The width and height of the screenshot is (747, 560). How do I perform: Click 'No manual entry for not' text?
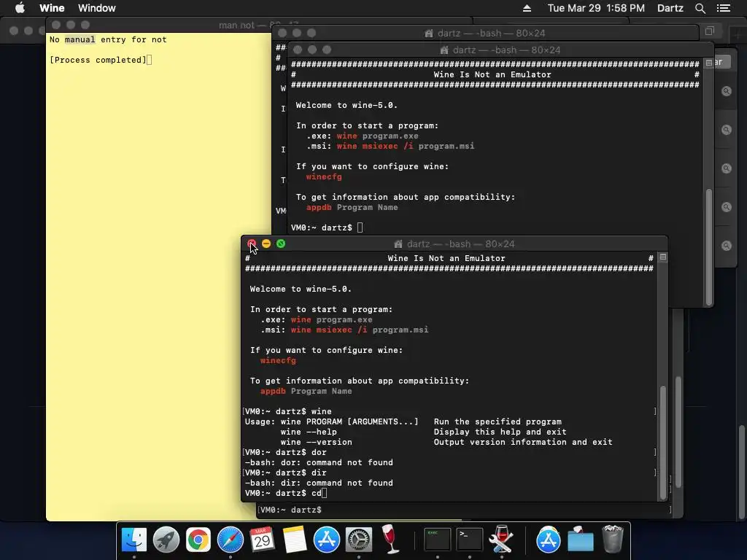(108, 39)
